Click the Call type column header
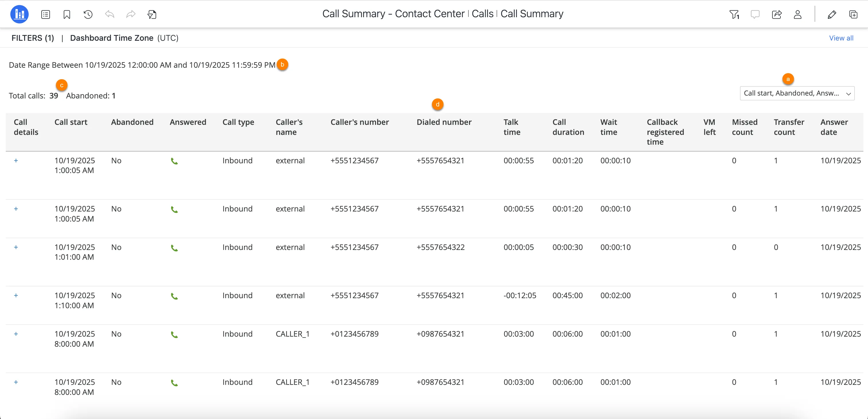 [x=238, y=122]
